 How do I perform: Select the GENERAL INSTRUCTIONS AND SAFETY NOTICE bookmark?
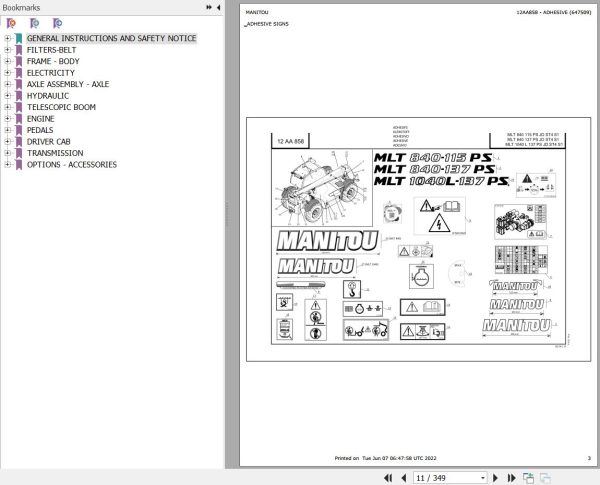coord(111,38)
